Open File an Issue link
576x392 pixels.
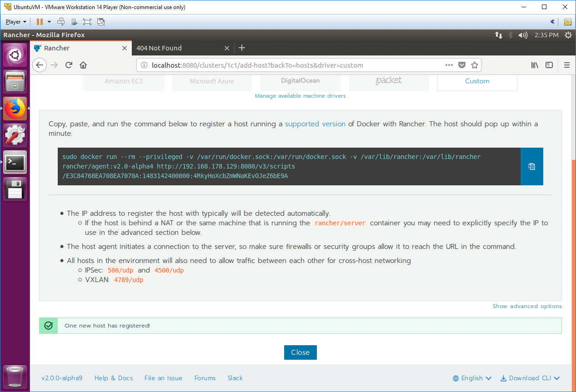[163, 378]
